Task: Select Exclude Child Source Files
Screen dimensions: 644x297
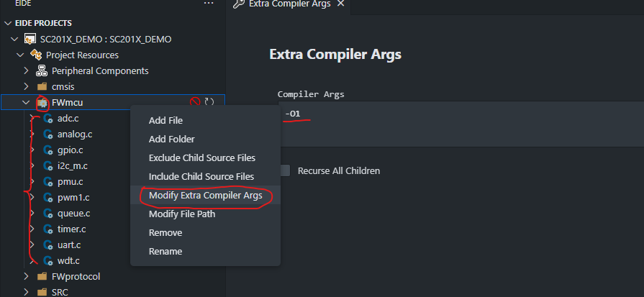Action: [x=201, y=157]
